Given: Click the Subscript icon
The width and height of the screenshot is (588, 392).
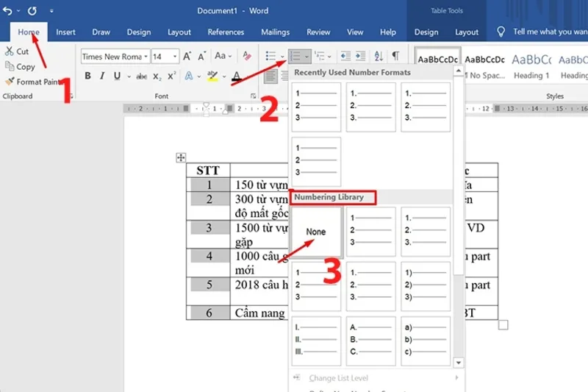Looking at the screenshot, I should [x=155, y=76].
